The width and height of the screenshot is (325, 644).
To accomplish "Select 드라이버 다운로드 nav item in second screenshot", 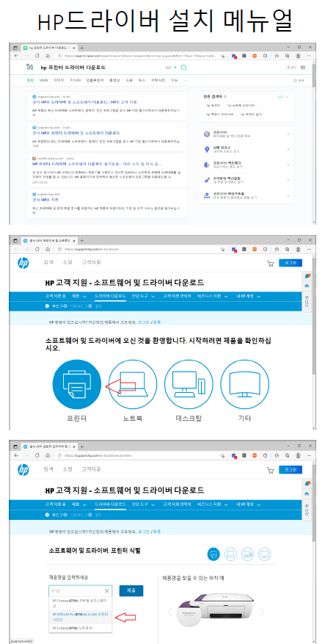I will point(110,296).
